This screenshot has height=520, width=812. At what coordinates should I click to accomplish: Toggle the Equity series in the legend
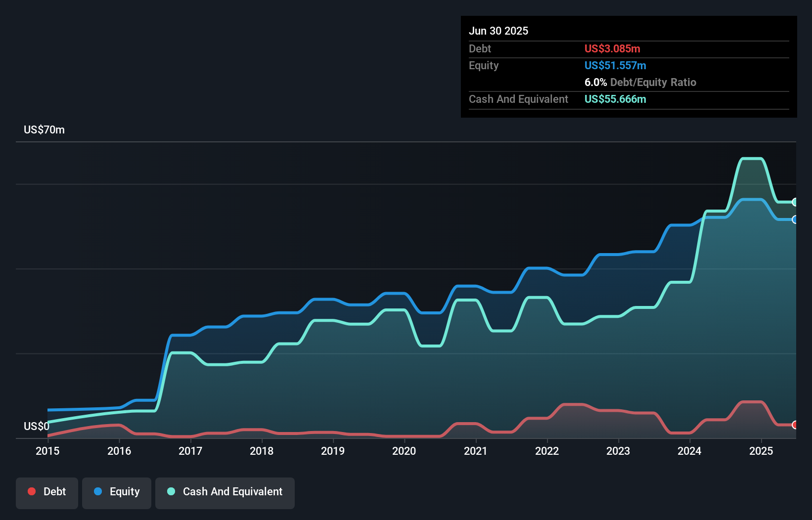click(x=117, y=492)
